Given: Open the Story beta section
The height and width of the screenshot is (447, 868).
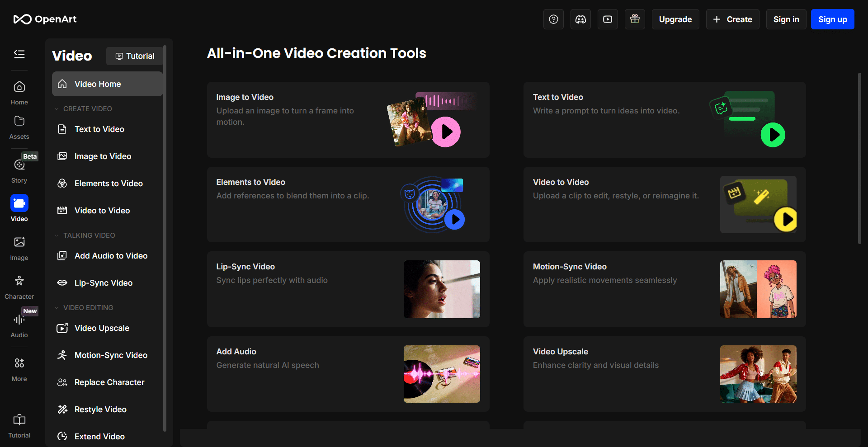Looking at the screenshot, I should click(19, 170).
